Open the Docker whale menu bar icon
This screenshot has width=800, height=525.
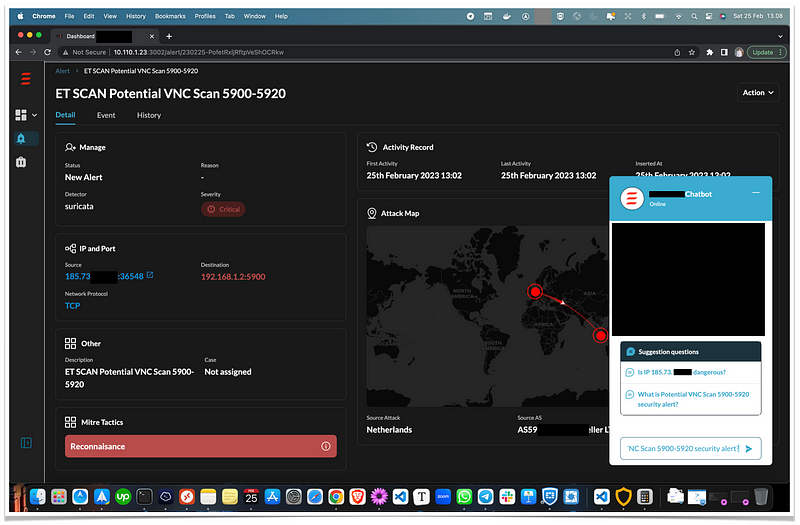506,16
